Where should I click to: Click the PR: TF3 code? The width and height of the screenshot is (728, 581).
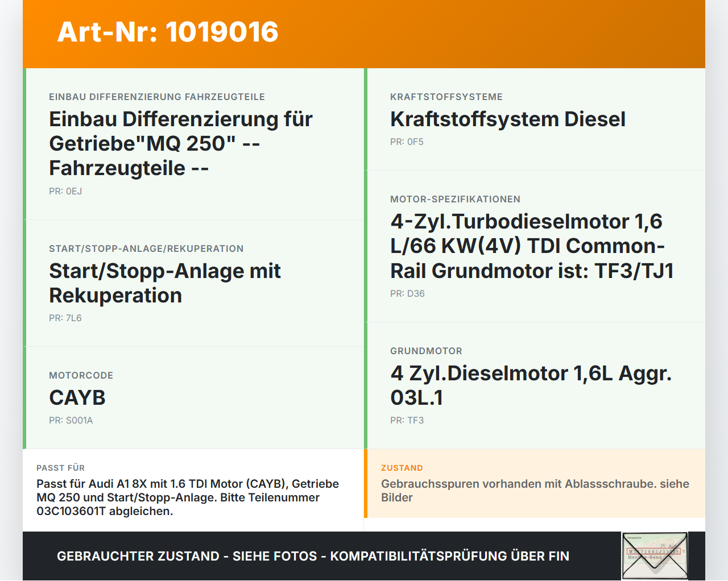point(407,420)
